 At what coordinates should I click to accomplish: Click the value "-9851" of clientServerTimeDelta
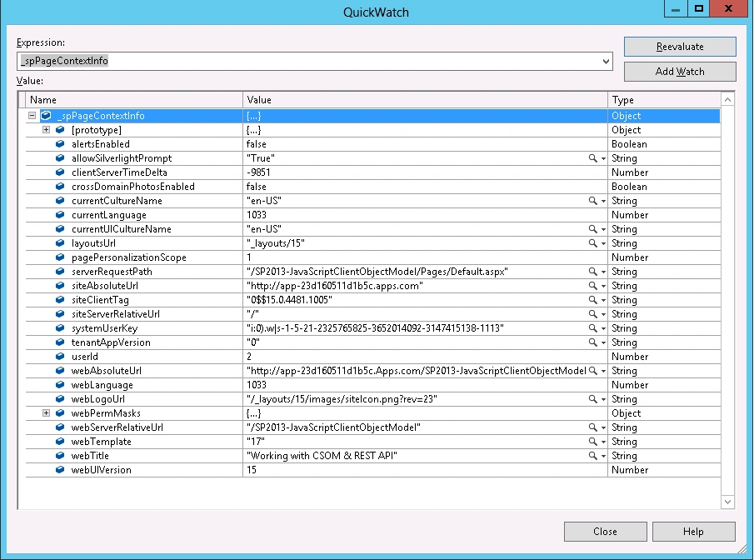point(258,172)
